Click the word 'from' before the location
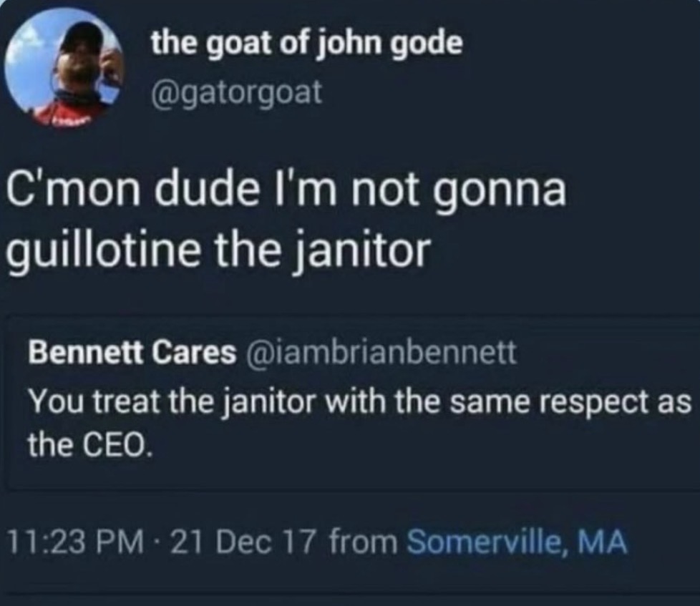 (363, 542)
